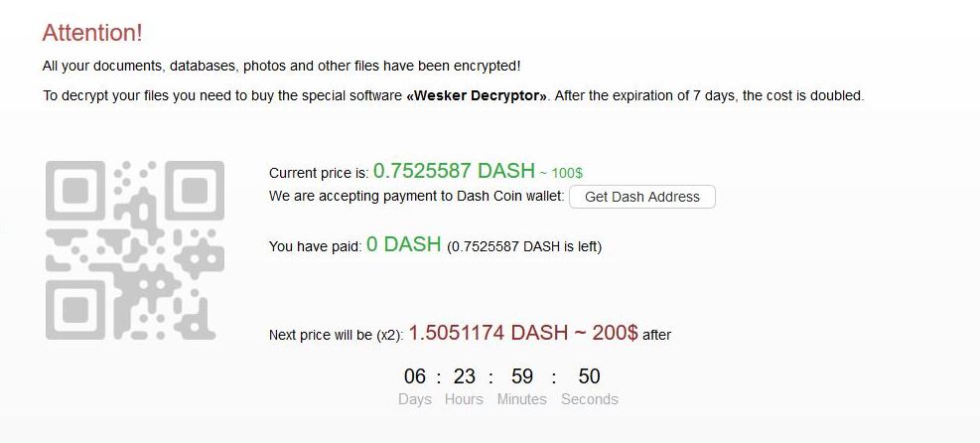This screenshot has width=980, height=443.
Task: Click the gray Days label
Action: (415, 399)
